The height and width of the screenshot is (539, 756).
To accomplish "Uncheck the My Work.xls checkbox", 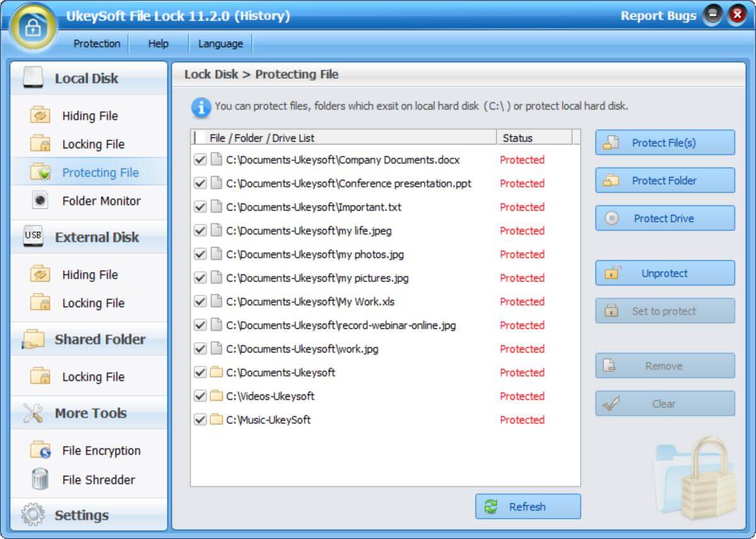I will click(x=200, y=302).
